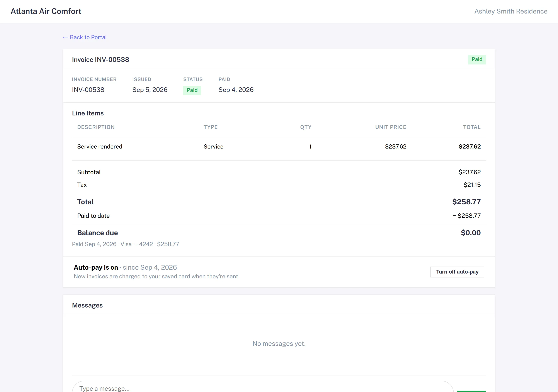Click the Balance due label
The height and width of the screenshot is (392, 558).
pyautogui.click(x=97, y=233)
